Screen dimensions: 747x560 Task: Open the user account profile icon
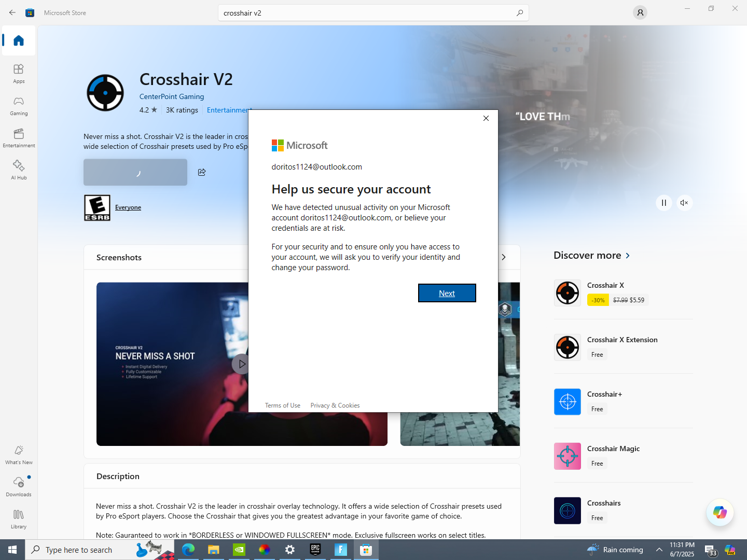point(640,12)
